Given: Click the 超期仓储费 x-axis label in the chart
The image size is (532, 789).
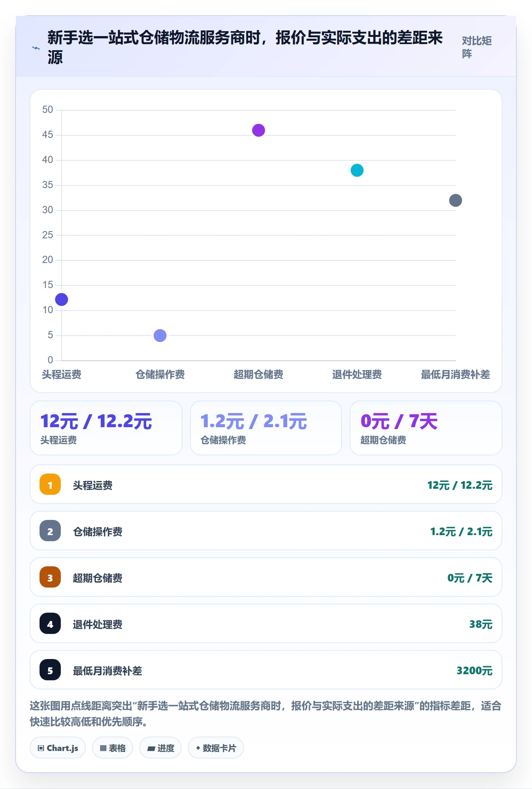Looking at the screenshot, I should pyautogui.click(x=258, y=375).
